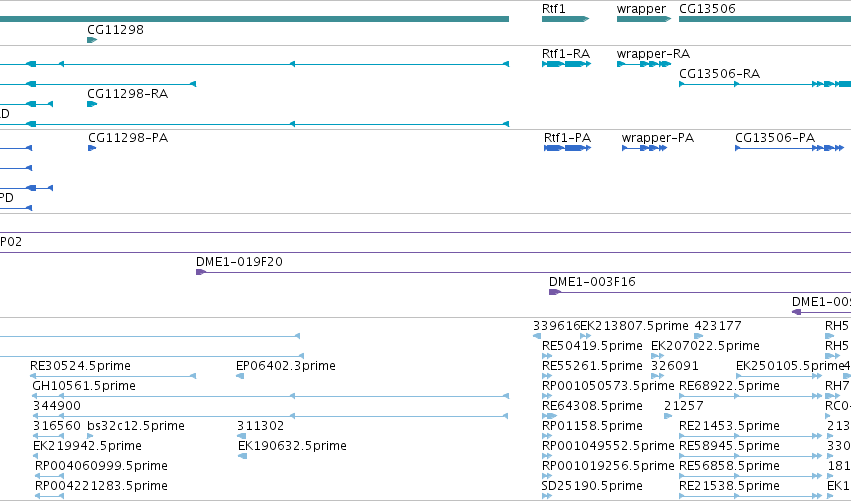Select the CG11298 gene label
851x501 pixels.
(x=115, y=30)
